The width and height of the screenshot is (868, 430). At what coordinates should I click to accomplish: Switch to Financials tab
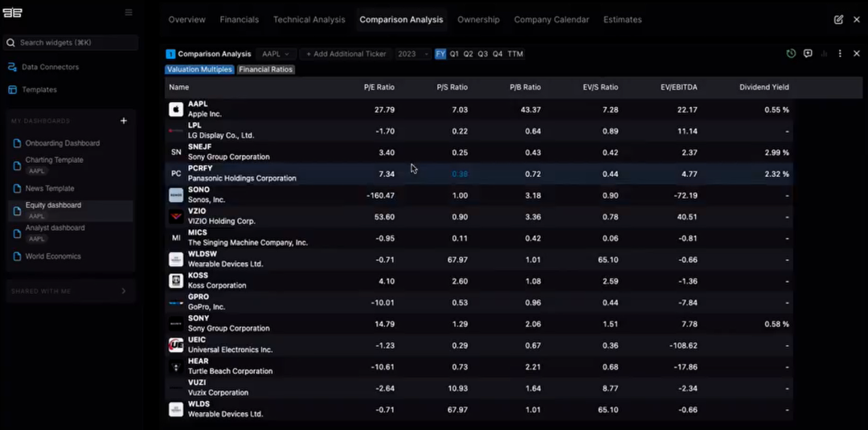point(240,19)
